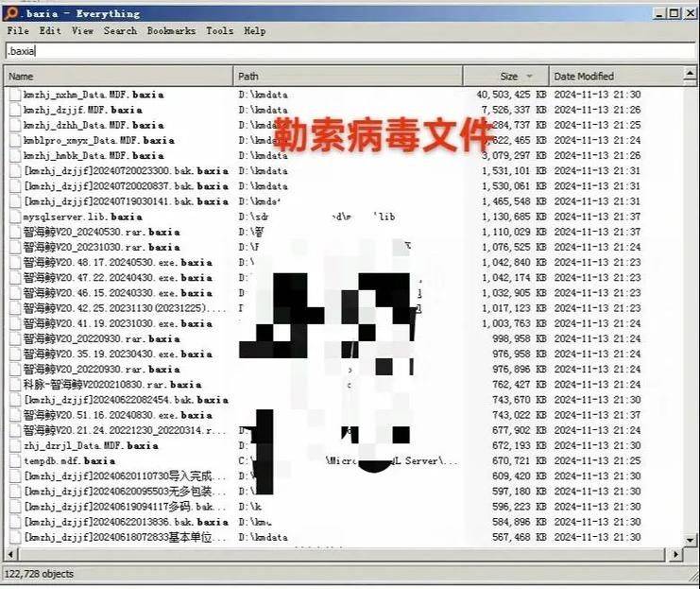Viewport: 700px width, 589px height.
Task: Click file icon of kmzhj_nxhm_Data.MDF.baxia
Action: tap(16, 95)
